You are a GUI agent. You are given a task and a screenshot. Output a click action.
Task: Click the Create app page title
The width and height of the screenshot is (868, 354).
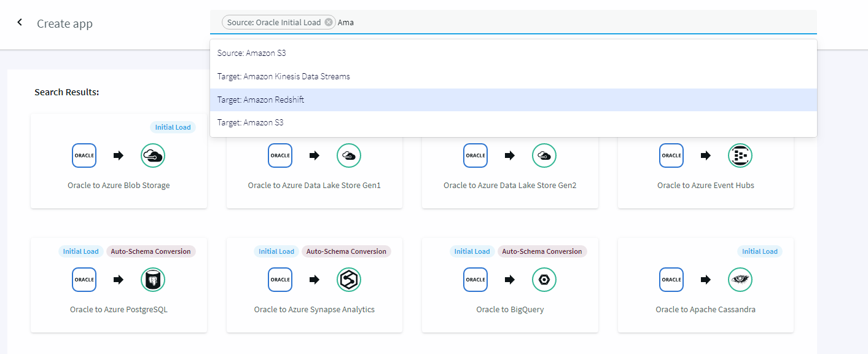[x=65, y=24]
